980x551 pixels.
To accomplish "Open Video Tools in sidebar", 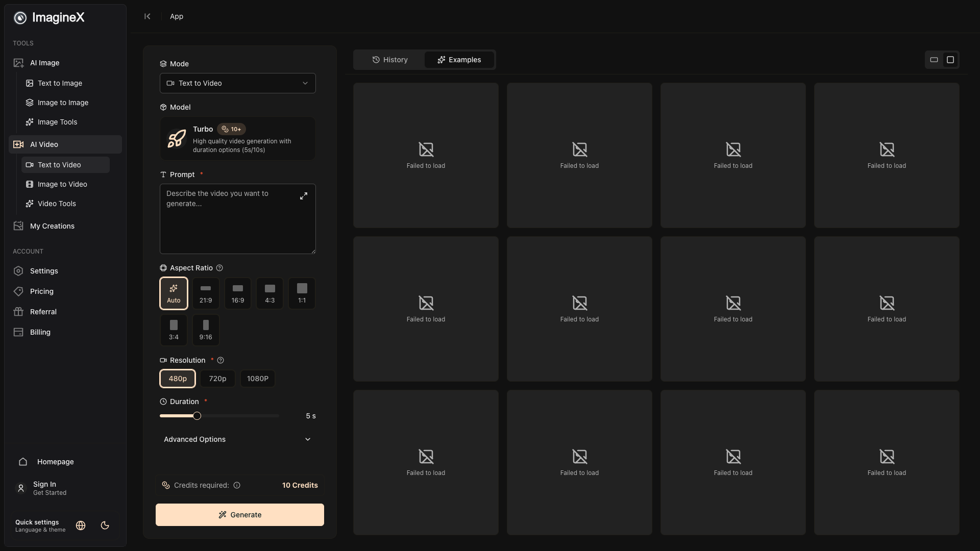I will click(65, 204).
